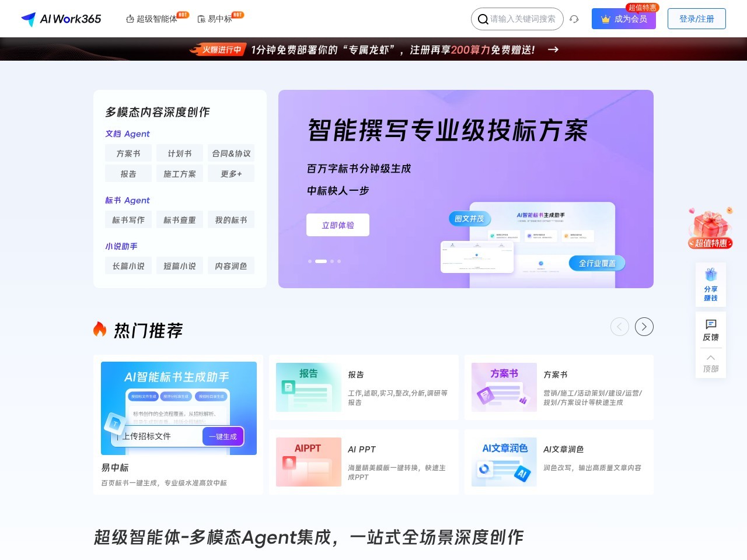This screenshot has height=560, width=747.
Task: Select 合同&协议 option
Action: 231,153
